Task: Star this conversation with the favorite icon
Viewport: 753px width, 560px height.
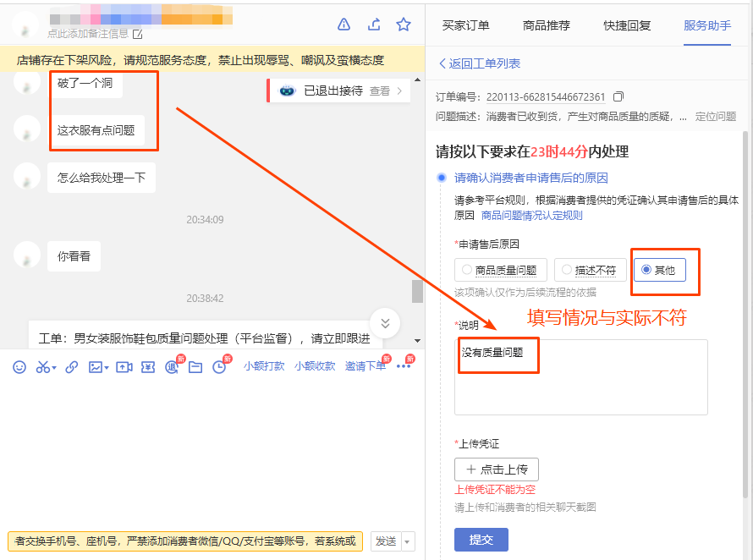Action: click(x=404, y=25)
